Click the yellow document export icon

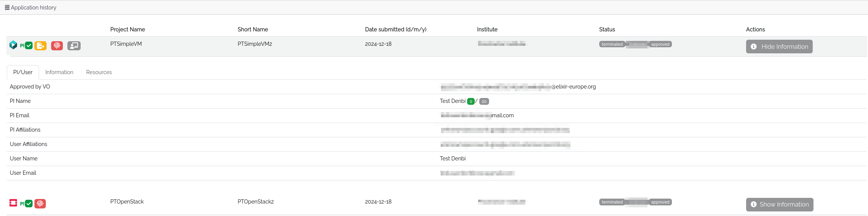coord(41,46)
